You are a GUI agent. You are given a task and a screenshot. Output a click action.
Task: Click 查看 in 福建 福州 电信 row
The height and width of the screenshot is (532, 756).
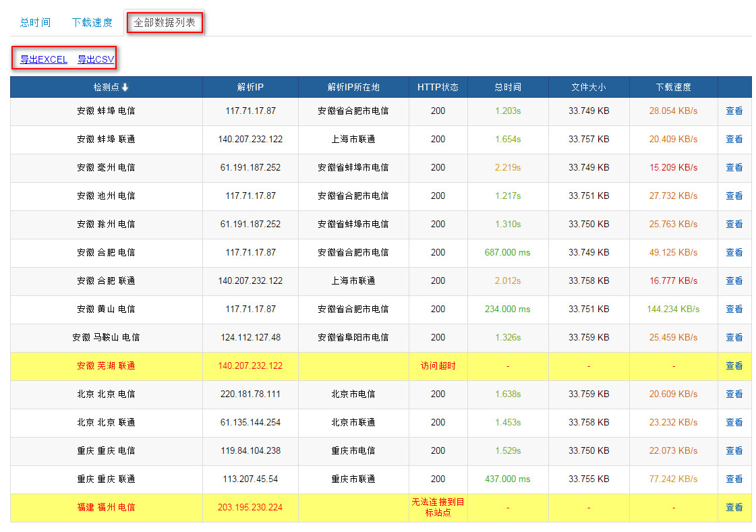734,507
